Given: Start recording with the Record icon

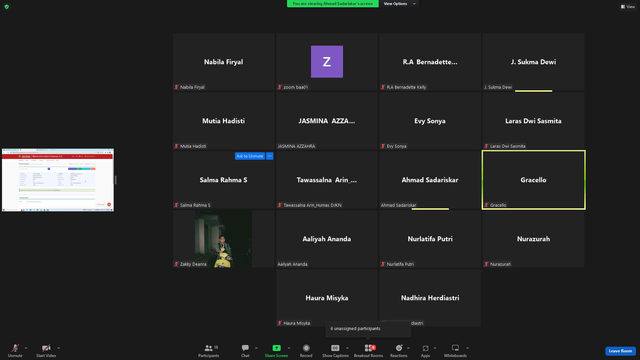Looking at the screenshot, I should tap(306, 348).
